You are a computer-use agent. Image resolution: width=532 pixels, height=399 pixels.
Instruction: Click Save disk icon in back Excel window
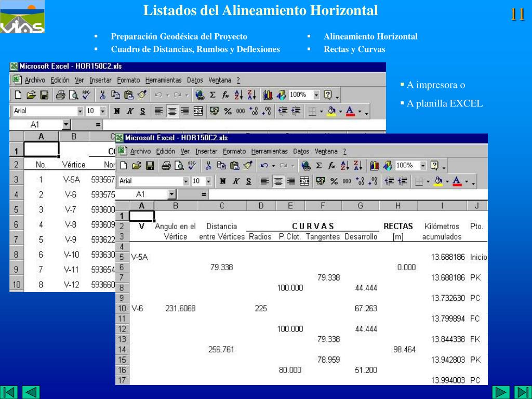[x=45, y=95]
